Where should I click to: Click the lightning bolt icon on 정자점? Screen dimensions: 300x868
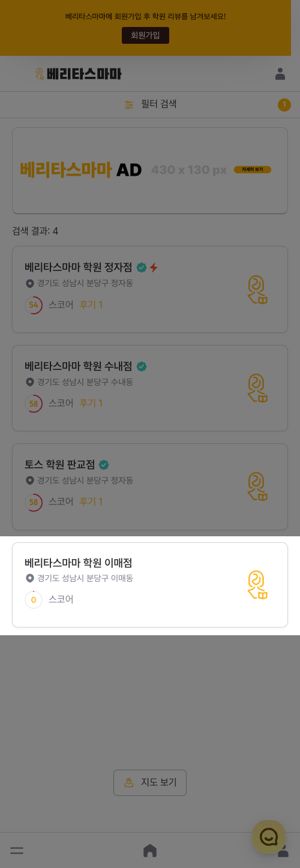click(x=154, y=268)
